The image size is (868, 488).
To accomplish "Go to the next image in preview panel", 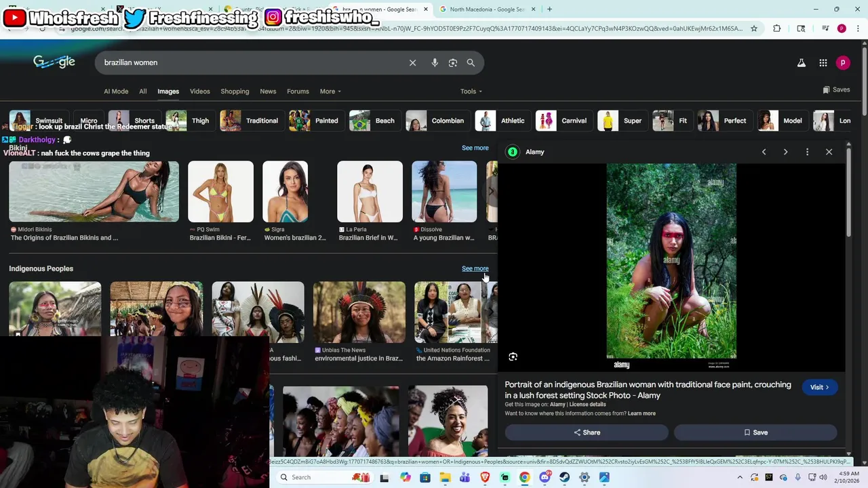I will [x=785, y=152].
